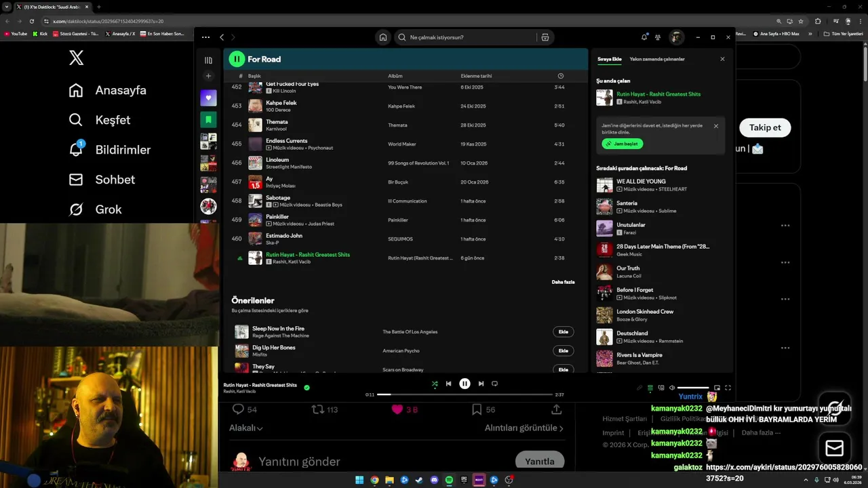Add Dig Up Her Bones with Ekle
This screenshot has width=868, height=488.
(x=563, y=351)
